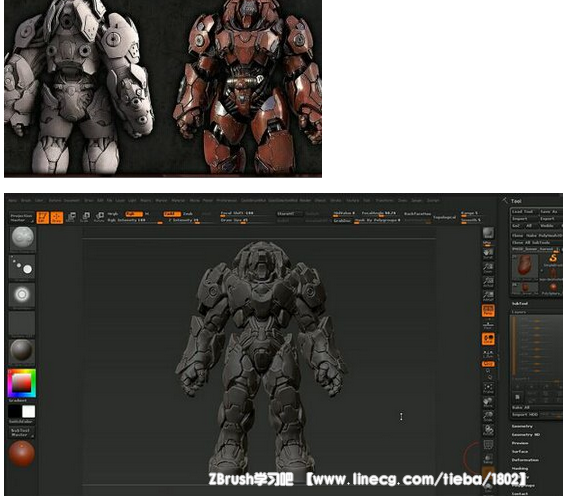Screen dimensions: 563x496
Task: Open the alpha selector thumbnail
Action: click(x=22, y=295)
